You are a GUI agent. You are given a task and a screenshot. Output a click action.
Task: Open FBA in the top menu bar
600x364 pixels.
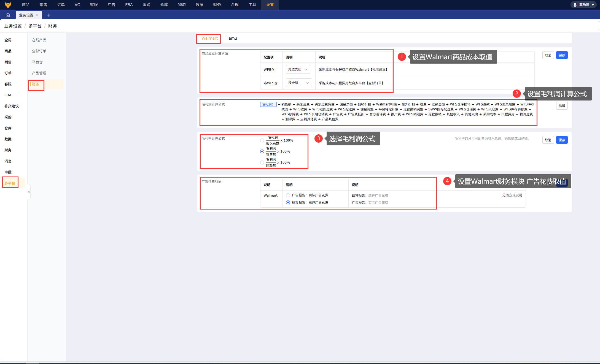point(129,5)
